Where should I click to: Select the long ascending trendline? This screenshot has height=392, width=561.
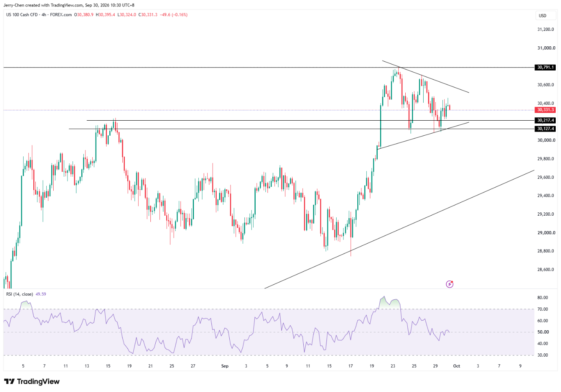click(399, 230)
